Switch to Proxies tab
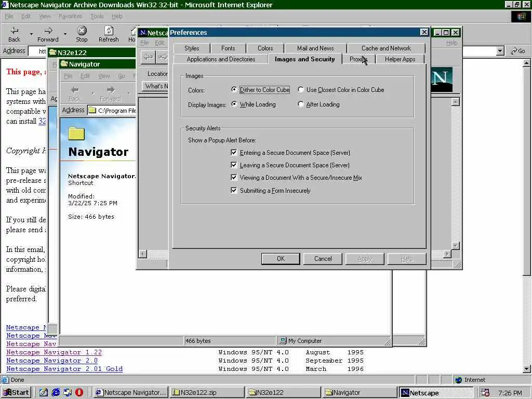Viewport: 532px width, 399px height. tap(358, 59)
